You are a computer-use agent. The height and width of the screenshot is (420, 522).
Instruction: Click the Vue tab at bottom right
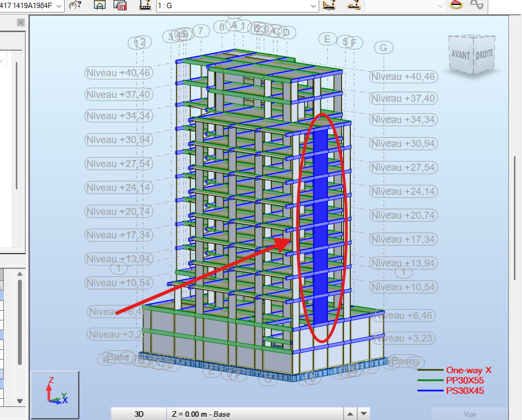tap(469, 414)
